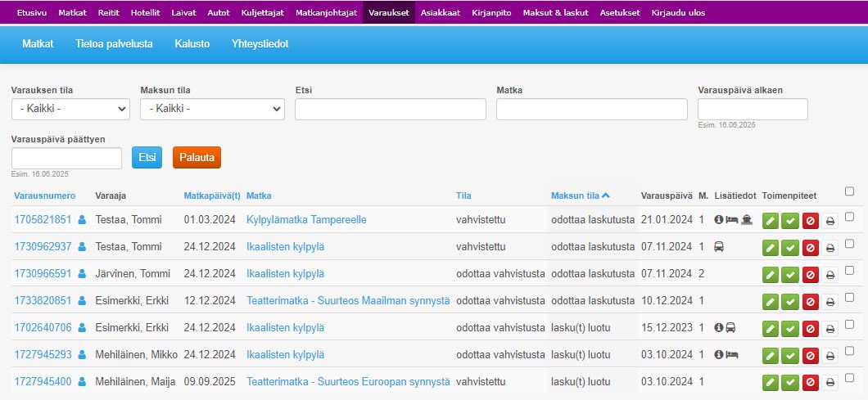Cancel booking 1730966591 using red icon
The height and width of the screenshot is (400, 868).
[x=811, y=274]
